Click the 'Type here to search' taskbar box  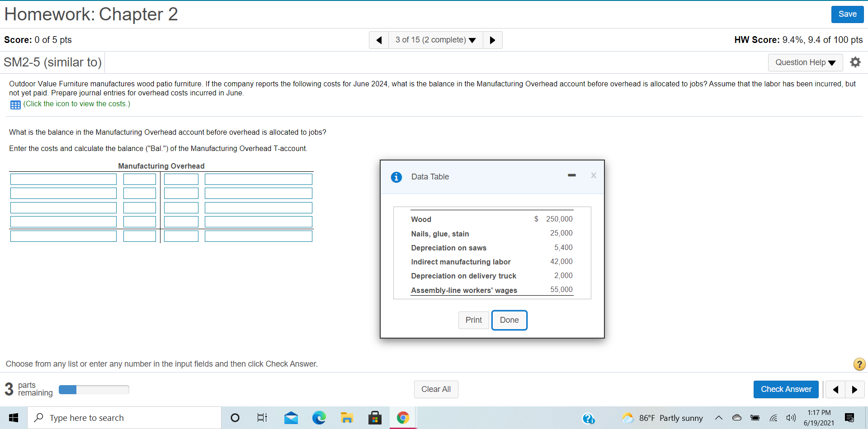pos(124,418)
